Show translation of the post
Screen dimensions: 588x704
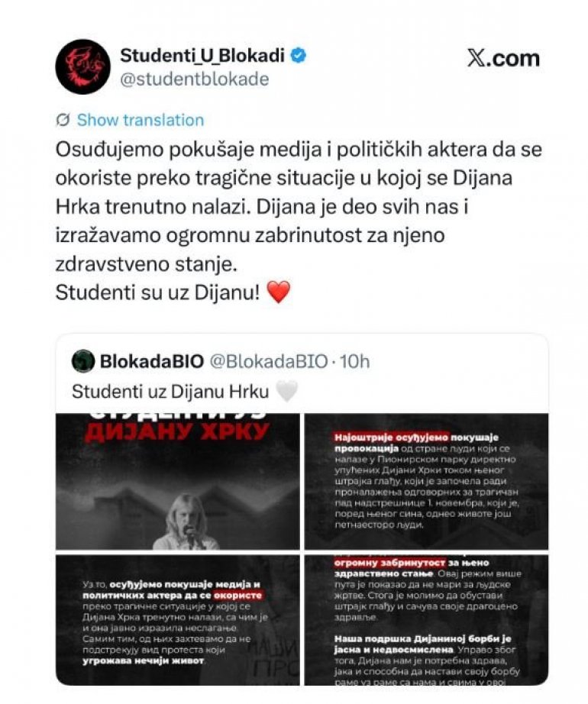141,120
